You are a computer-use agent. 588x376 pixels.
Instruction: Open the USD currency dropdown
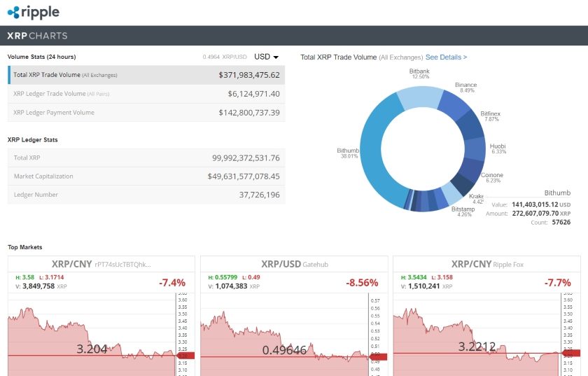(x=266, y=57)
